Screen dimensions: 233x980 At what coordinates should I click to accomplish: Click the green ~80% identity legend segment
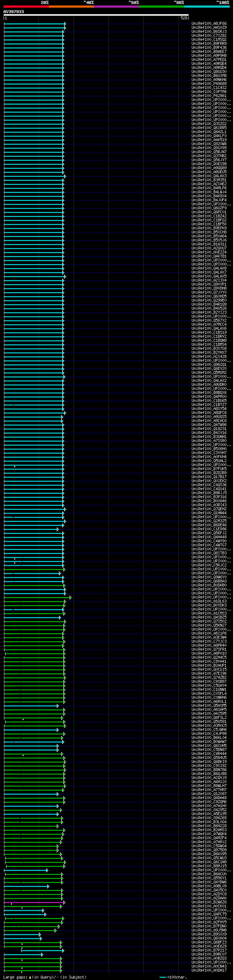click(x=162, y=7)
